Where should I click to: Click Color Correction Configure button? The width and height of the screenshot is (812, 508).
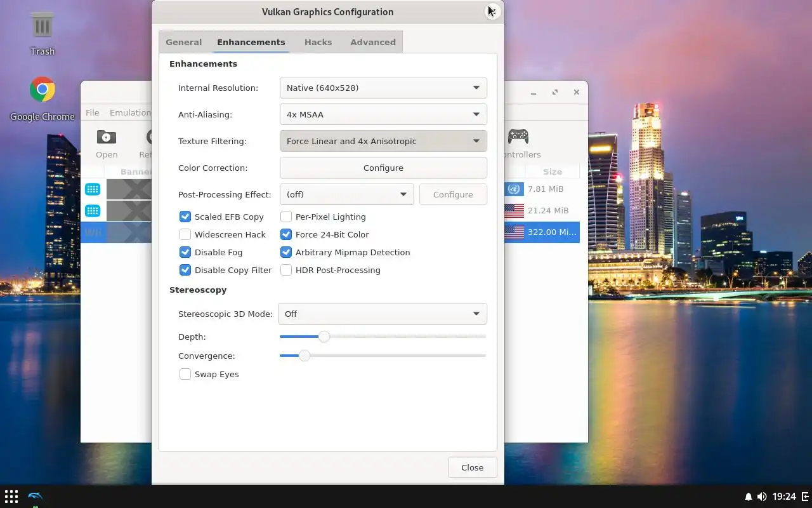383,168
